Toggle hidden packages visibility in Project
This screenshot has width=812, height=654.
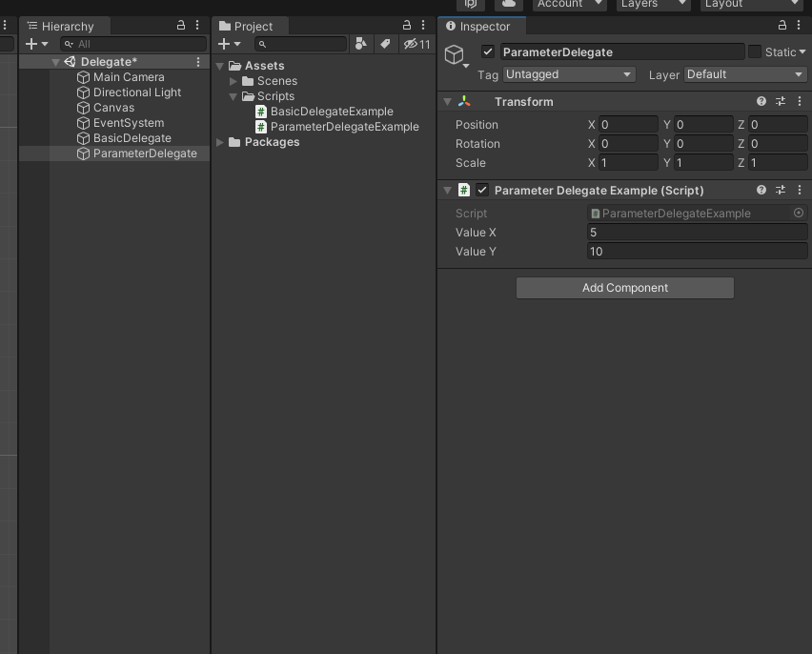pyautogui.click(x=417, y=44)
